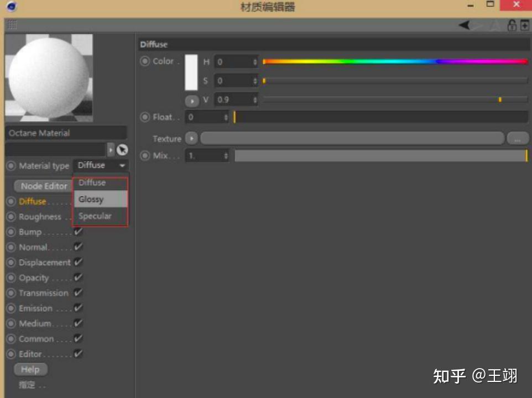Expand the Texture slot arrow
The image size is (532, 398).
[x=192, y=138]
